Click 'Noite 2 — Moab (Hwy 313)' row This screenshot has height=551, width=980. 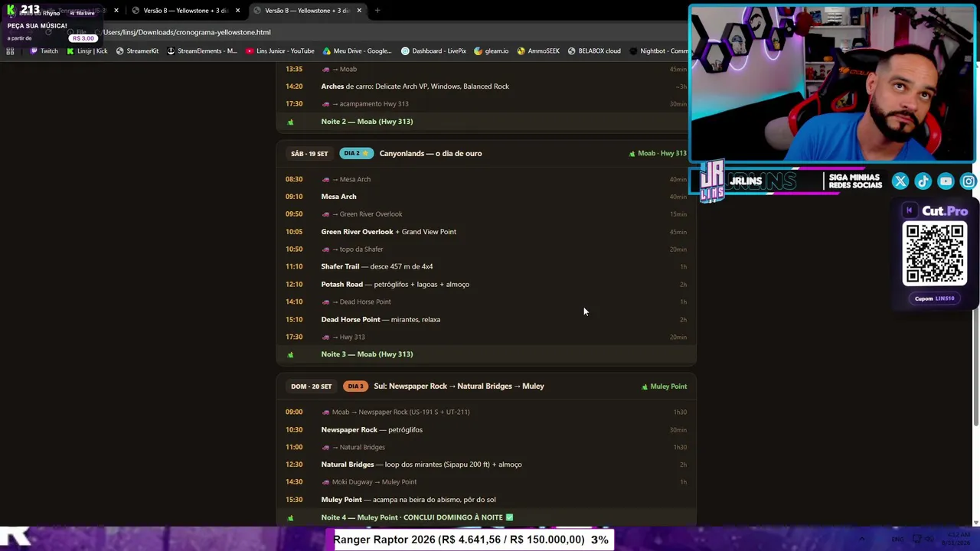[x=486, y=122]
